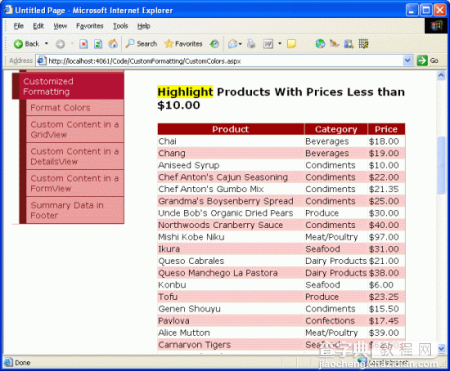This screenshot has height=371, width=450.
Task: Open the Search toolbar button
Action: tap(142, 44)
